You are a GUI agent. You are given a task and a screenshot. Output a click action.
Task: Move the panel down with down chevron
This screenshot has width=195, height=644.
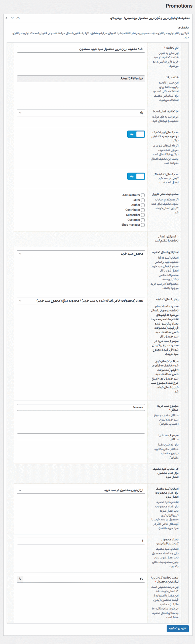(x=12, y=18)
